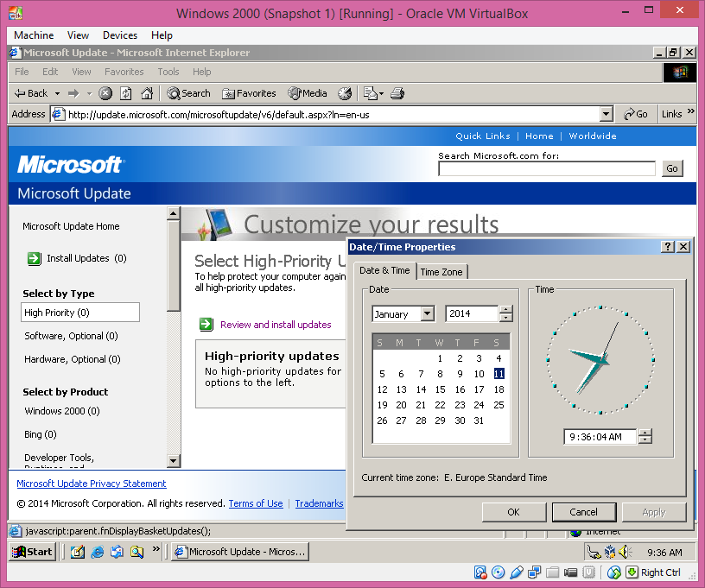705x588 pixels.
Task: Open the IE Favorites menu
Action: tap(124, 72)
